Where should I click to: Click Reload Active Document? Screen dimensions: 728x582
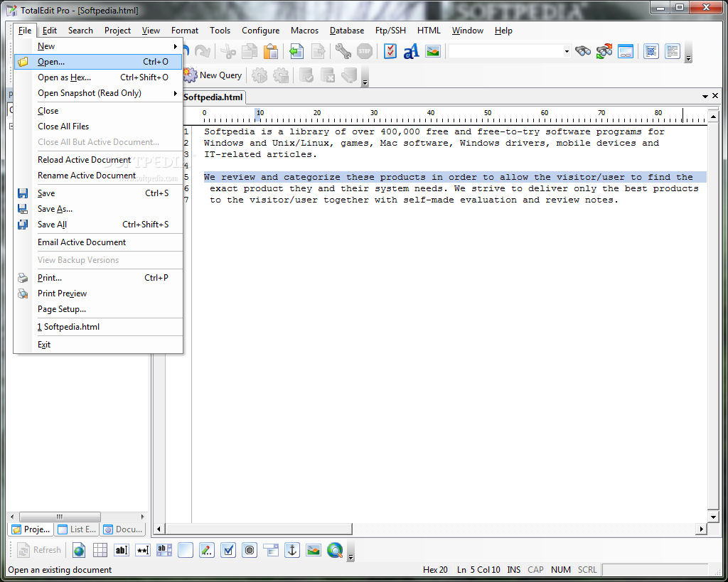97,160
